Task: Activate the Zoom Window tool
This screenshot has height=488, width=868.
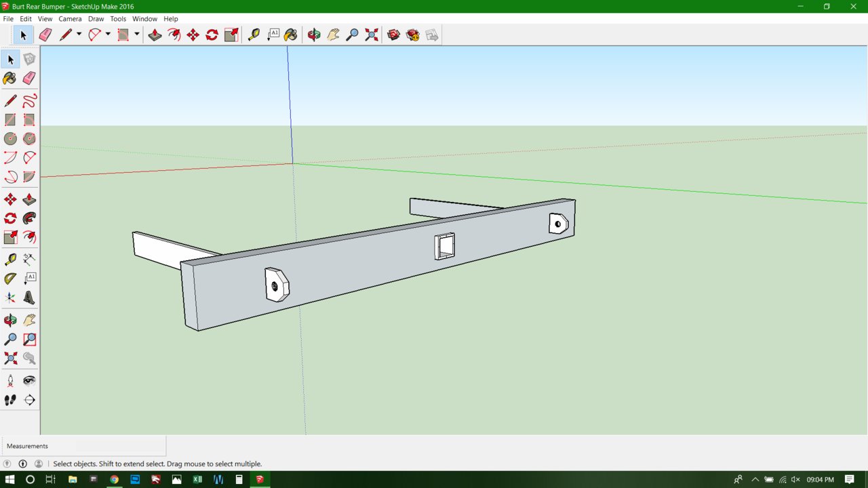Action: [x=29, y=339]
